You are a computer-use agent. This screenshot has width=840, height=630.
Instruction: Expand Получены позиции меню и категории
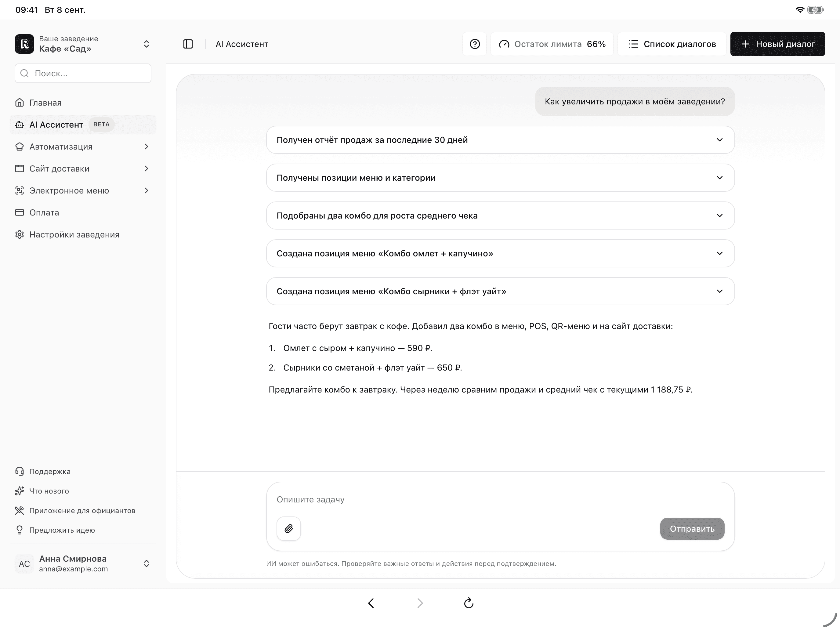click(x=500, y=178)
